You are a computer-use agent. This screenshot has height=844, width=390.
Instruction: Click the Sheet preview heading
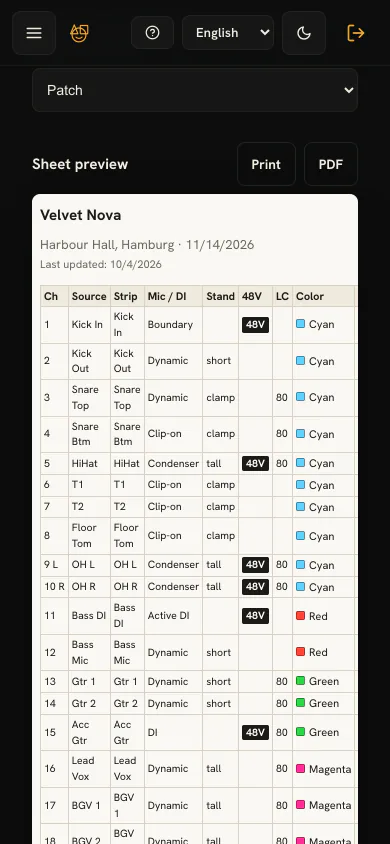(x=80, y=164)
